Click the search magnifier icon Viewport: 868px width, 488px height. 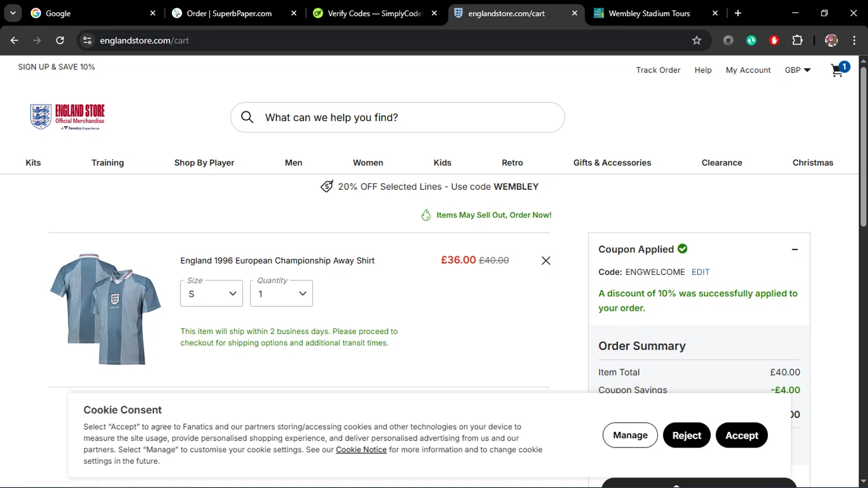[x=247, y=117]
